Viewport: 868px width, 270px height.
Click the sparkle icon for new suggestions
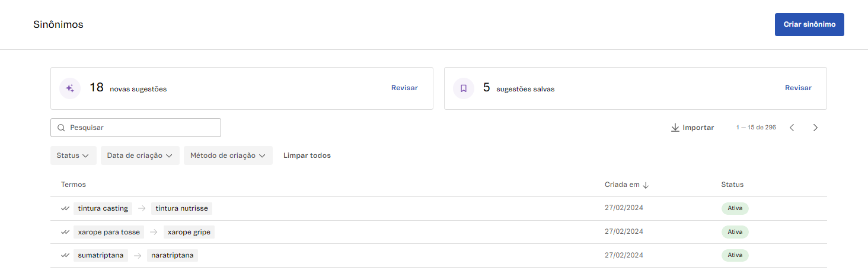(x=70, y=88)
